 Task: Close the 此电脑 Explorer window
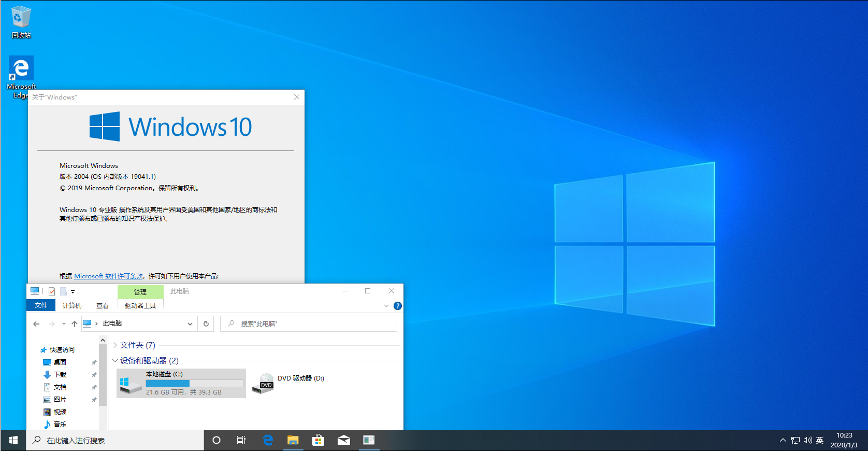click(392, 291)
